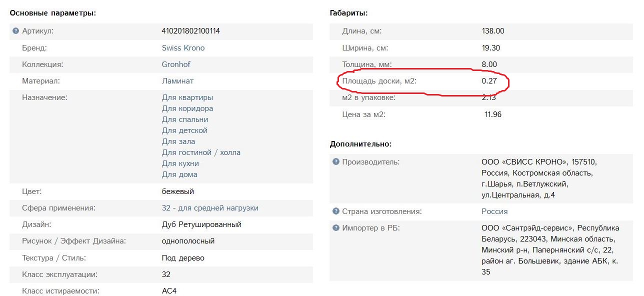Choose the Для спальни link
The height and width of the screenshot is (296, 644).
pos(185,119)
